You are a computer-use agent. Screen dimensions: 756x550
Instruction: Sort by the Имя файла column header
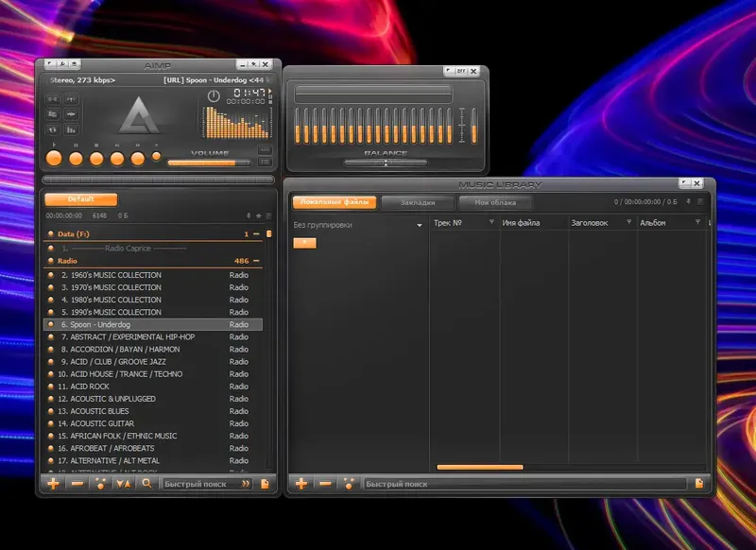point(534,223)
